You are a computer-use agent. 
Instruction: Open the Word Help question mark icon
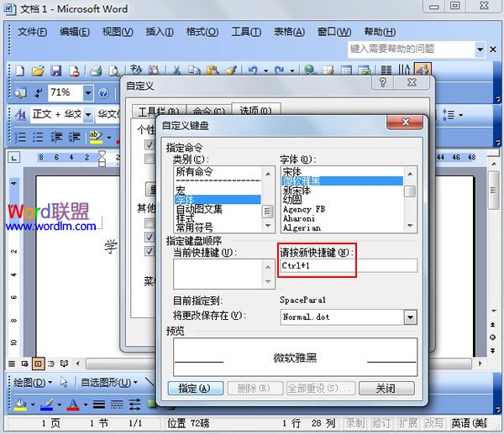pyautogui.click(x=103, y=93)
